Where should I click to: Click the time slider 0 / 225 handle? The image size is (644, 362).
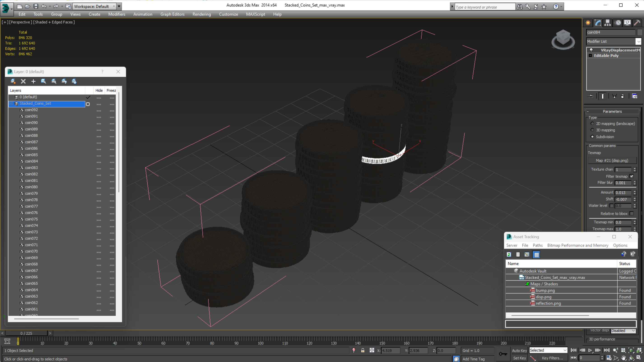point(26,333)
